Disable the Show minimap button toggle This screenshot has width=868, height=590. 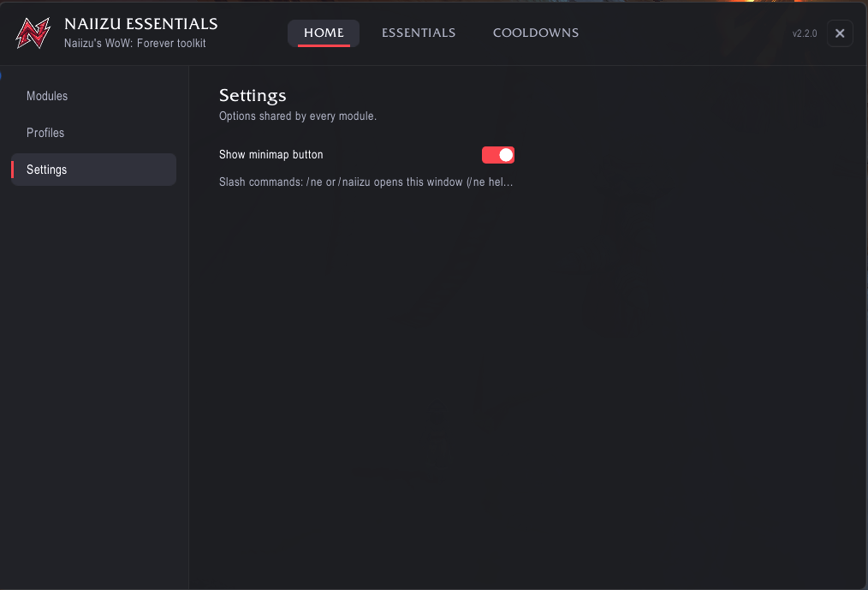[x=498, y=155]
